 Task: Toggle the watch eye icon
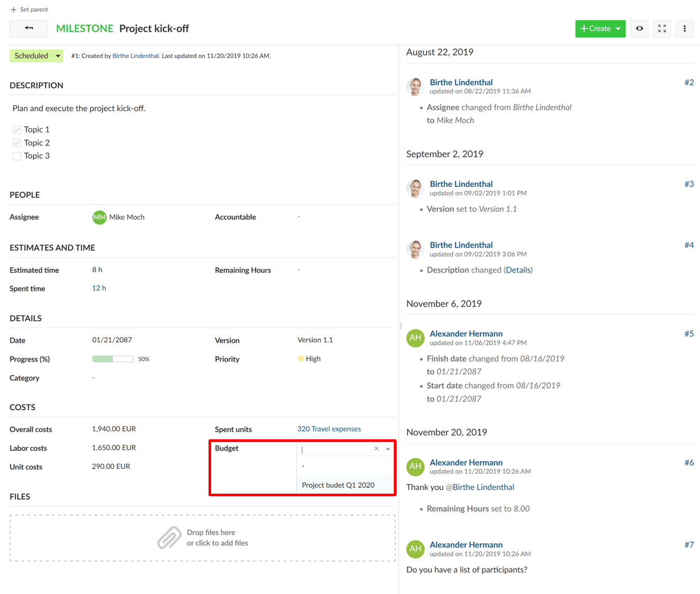click(639, 29)
